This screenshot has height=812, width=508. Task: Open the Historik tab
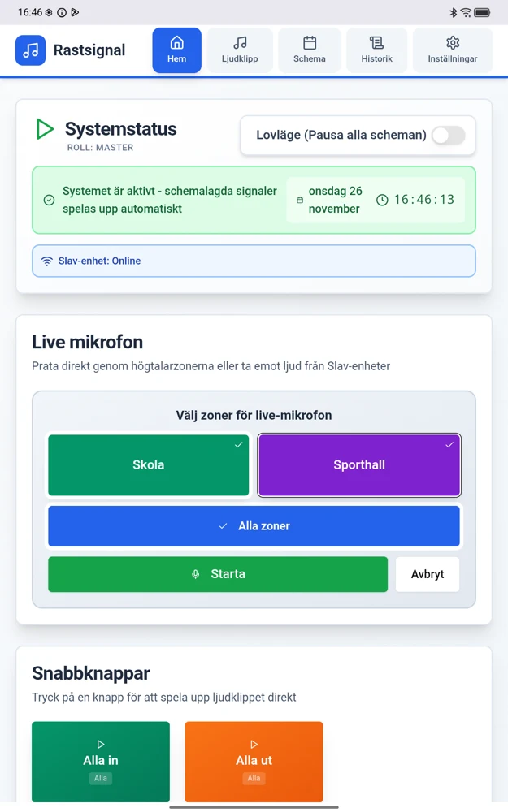(377, 50)
